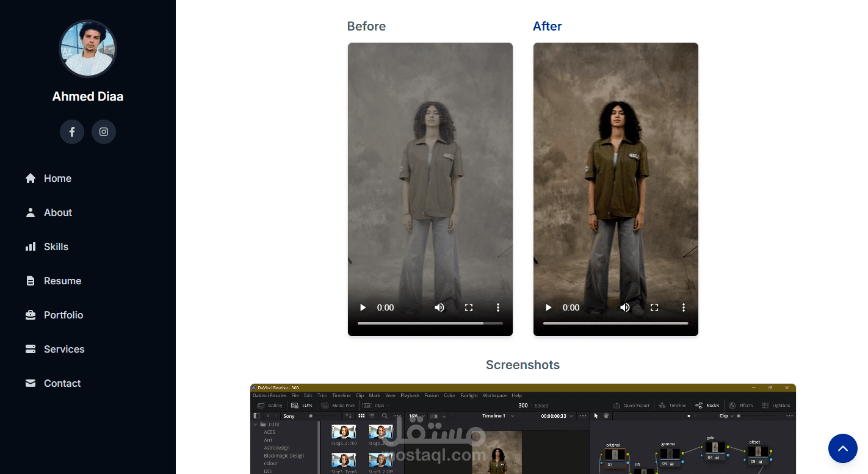Screen dimensions: 868x474
Task: Click the search magnifier in DaVinci LUT panel
Action: (x=385, y=416)
